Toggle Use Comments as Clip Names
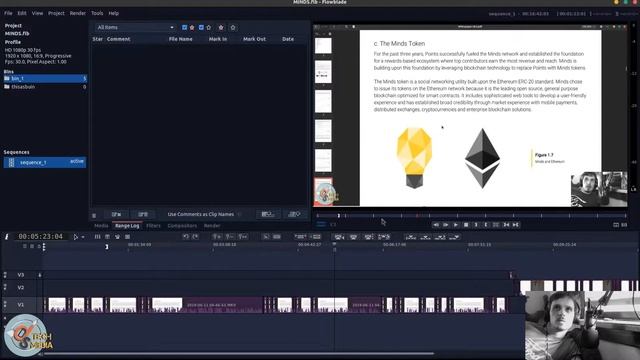This screenshot has height=360, width=640. point(240,214)
